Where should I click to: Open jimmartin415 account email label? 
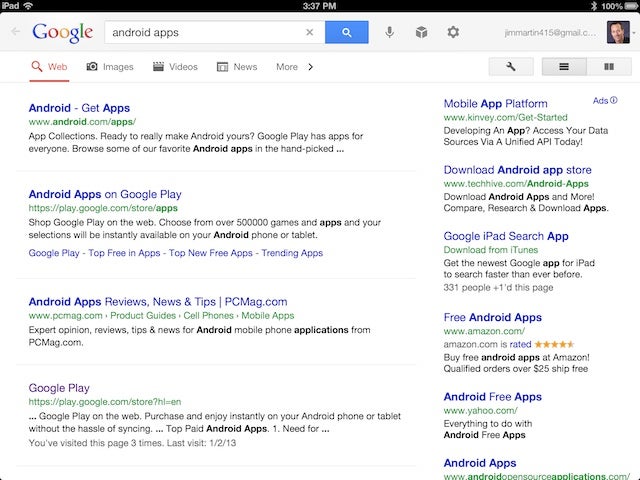[x=550, y=33]
